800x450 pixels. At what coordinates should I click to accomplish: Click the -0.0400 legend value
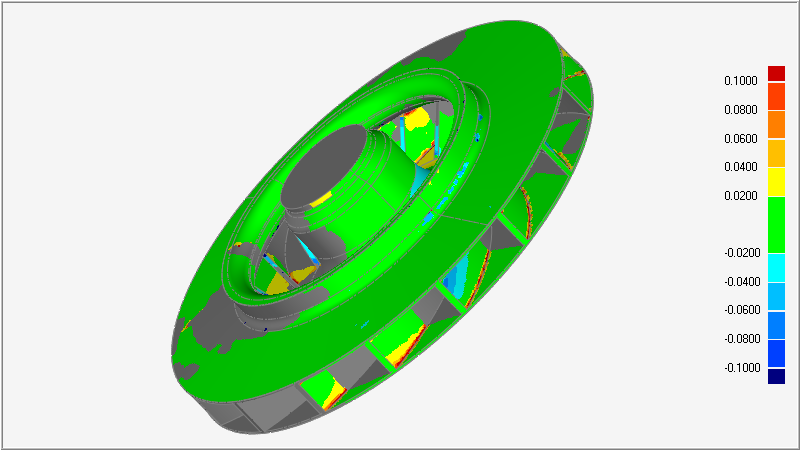[x=742, y=282]
